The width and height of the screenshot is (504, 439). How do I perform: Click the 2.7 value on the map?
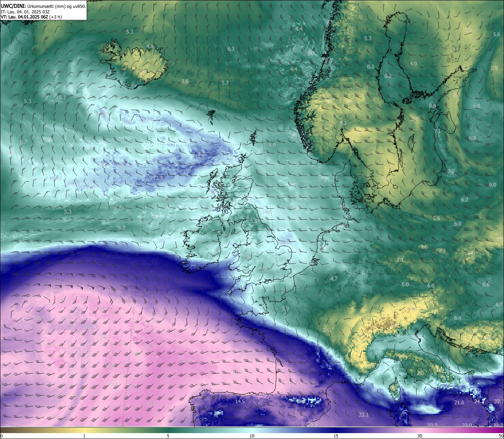[x=350, y=31]
